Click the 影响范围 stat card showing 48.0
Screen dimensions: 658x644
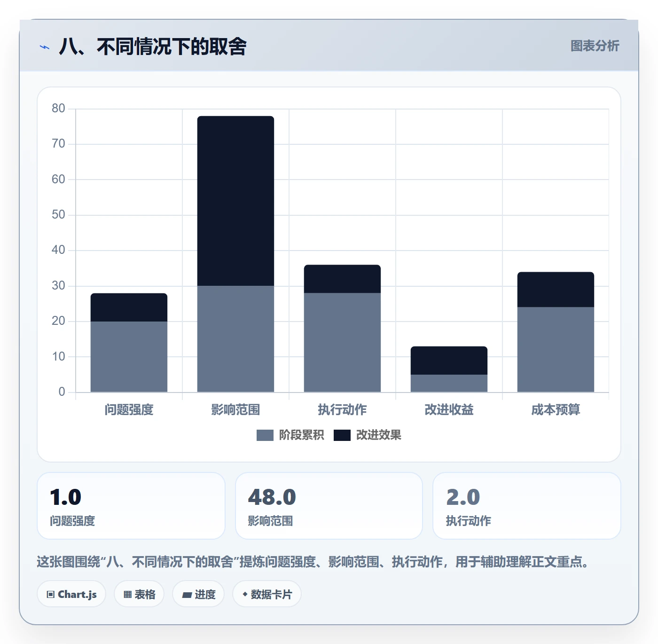coord(329,506)
